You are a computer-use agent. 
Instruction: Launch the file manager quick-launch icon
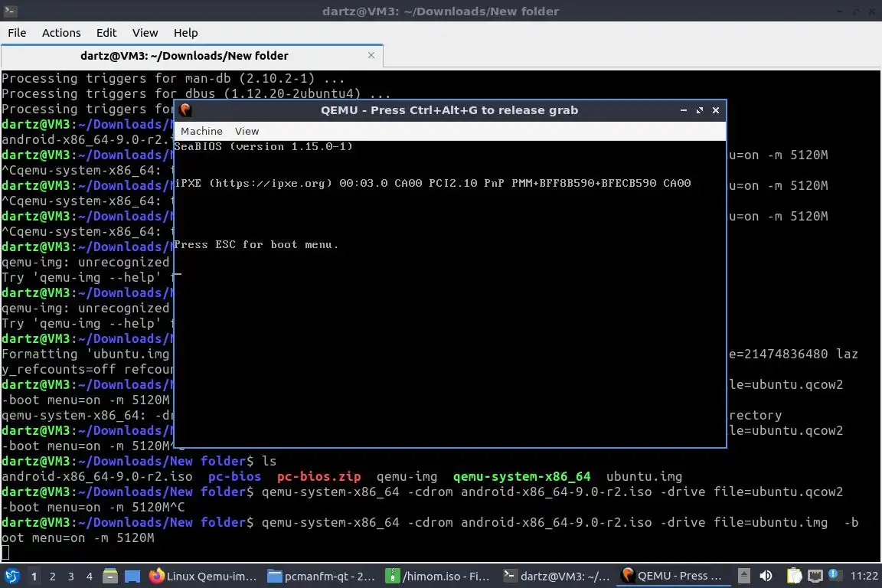pos(110,577)
